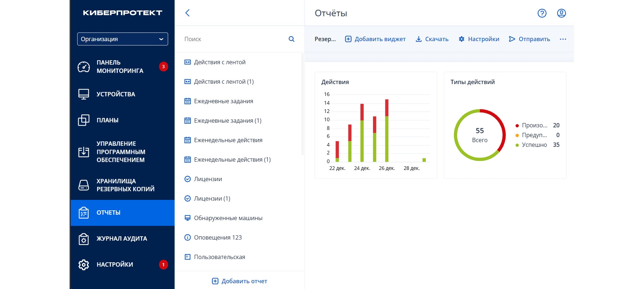Click the Скачать button
The height and width of the screenshot is (289, 644).
432,39
